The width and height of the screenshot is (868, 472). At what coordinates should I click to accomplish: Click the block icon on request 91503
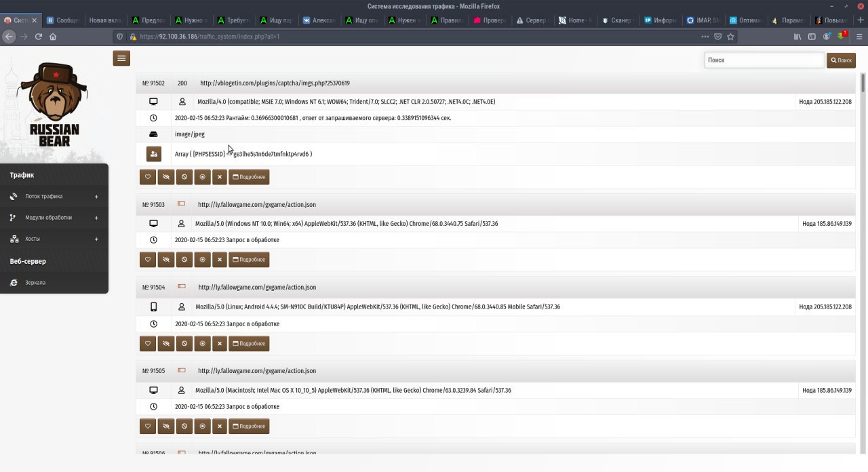184,260
